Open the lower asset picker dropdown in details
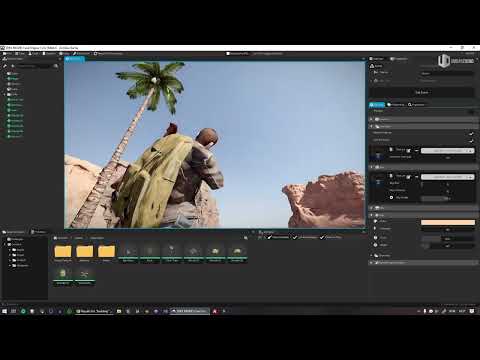 (x=447, y=177)
